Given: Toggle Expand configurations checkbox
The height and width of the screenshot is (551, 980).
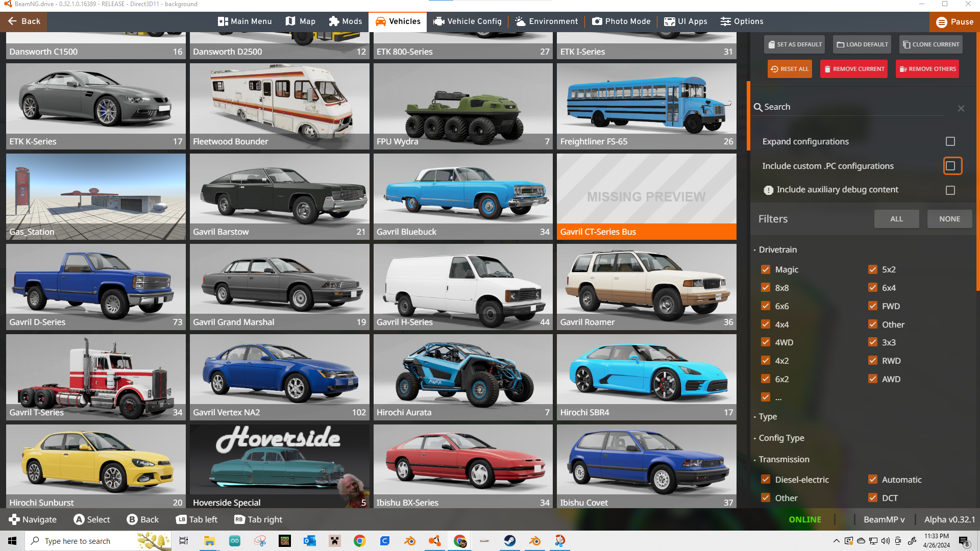Looking at the screenshot, I should (950, 141).
